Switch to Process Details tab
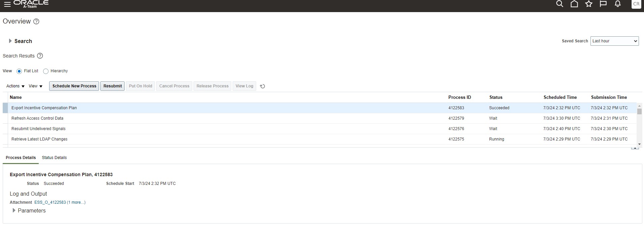 click(x=21, y=158)
